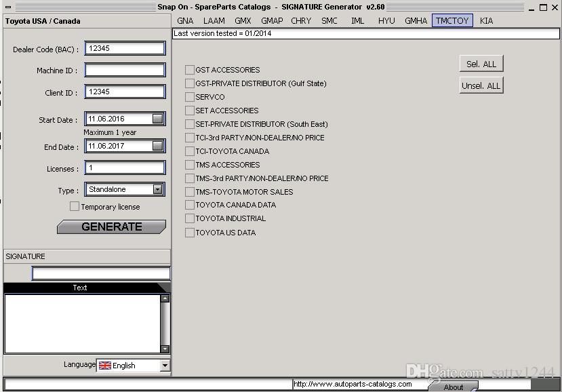Enable TCI-3rd PARTY/NON-DEALER/NO PRICE option

[190, 138]
